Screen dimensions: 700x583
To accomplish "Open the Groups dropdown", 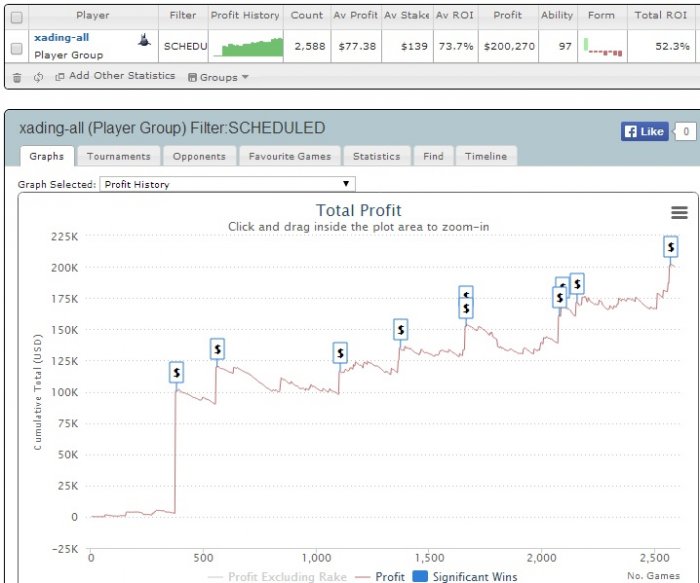I will click(x=218, y=77).
